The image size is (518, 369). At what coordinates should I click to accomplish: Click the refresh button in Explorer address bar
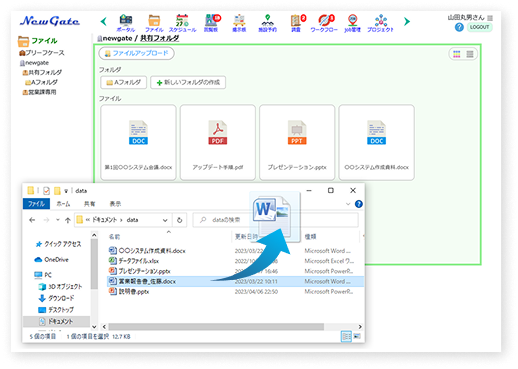tap(180, 220)
